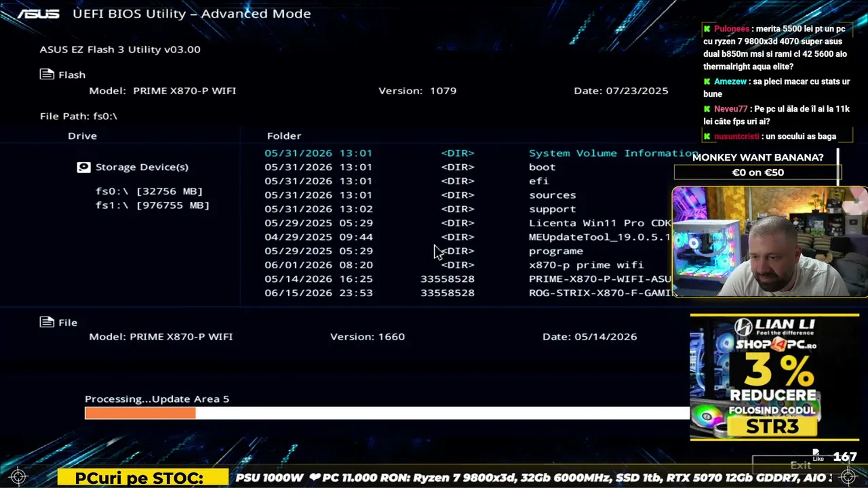Click the faint Exit button
The image size is (868, 488).
click(x=800, y=465)
